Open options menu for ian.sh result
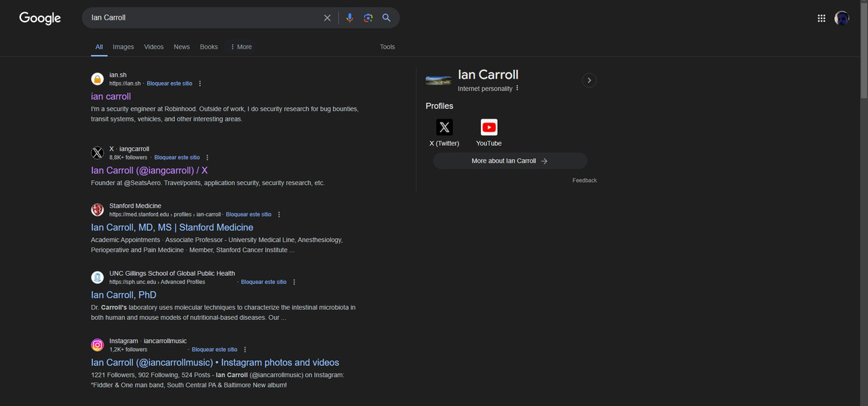 200,83
